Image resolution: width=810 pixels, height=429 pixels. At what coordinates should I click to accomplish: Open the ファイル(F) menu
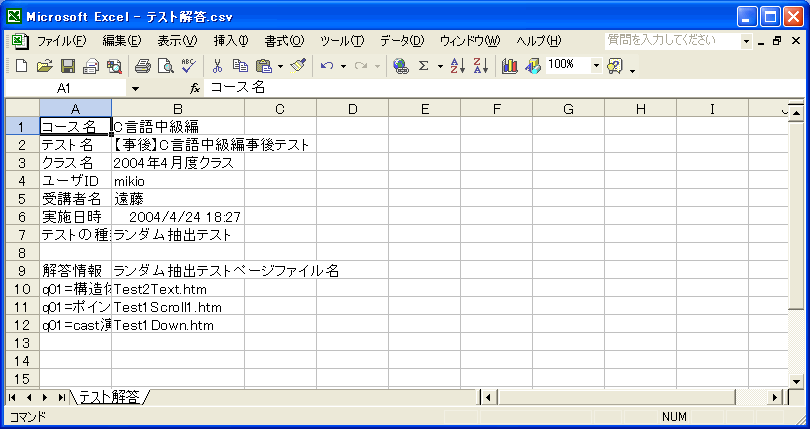coord(61,41)
